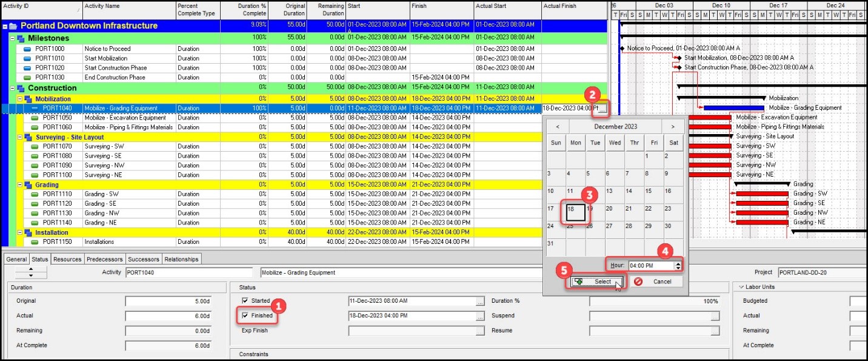Toggle the Started checkbox
Screen dimensions: 868x361
click(x=245, y=301)
